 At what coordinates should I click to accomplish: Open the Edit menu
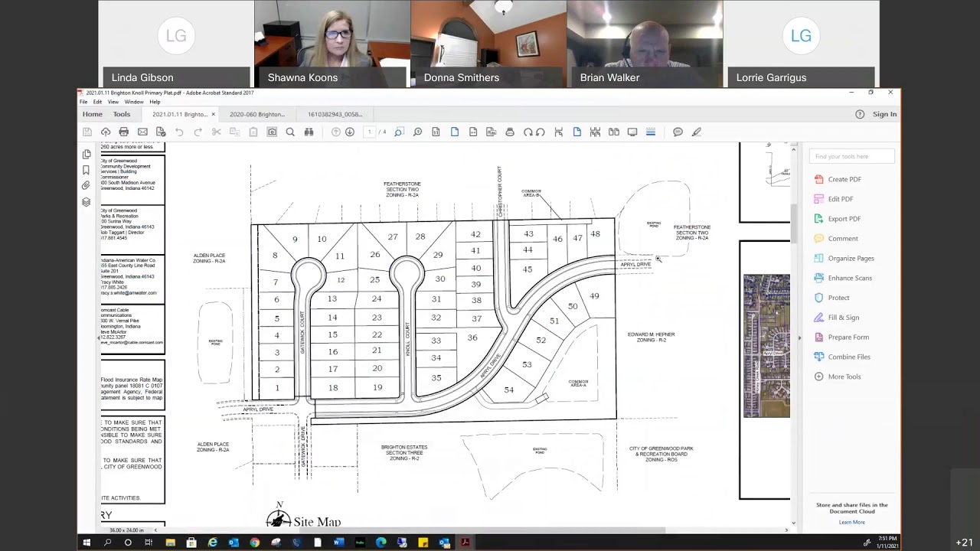click(x=97, y=102)
